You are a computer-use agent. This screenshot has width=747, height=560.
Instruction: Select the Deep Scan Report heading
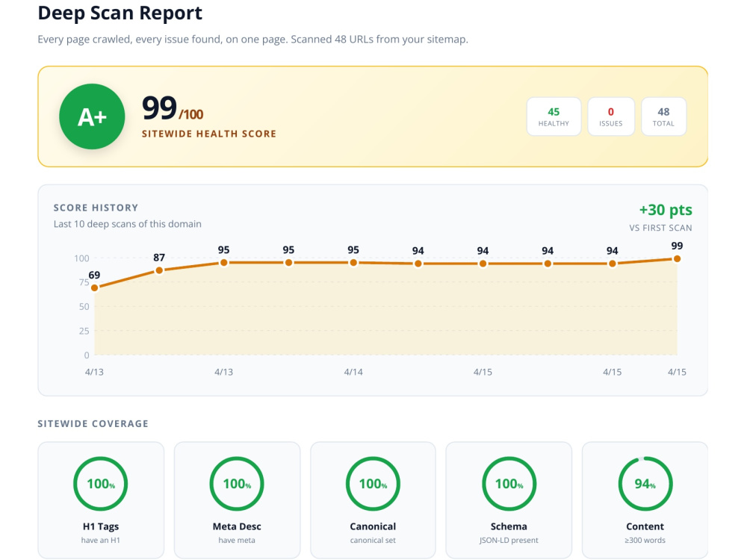(x=120, y=13)
